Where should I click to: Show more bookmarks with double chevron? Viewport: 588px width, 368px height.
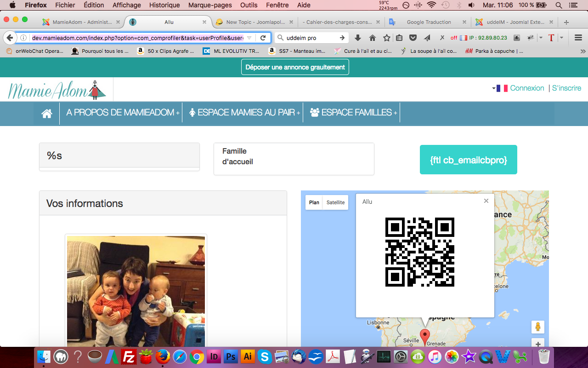(x=583, y=51)
